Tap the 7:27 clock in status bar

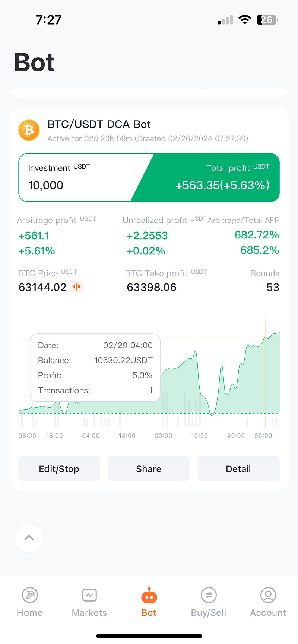(48, 20)
